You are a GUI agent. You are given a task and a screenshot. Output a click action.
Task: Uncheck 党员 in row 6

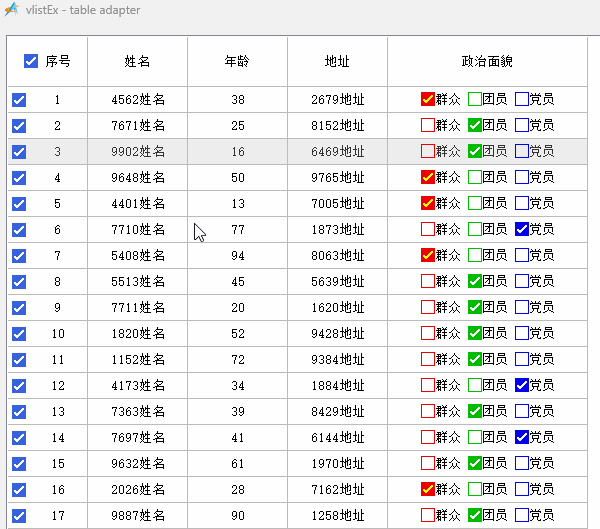coord(522,229)
